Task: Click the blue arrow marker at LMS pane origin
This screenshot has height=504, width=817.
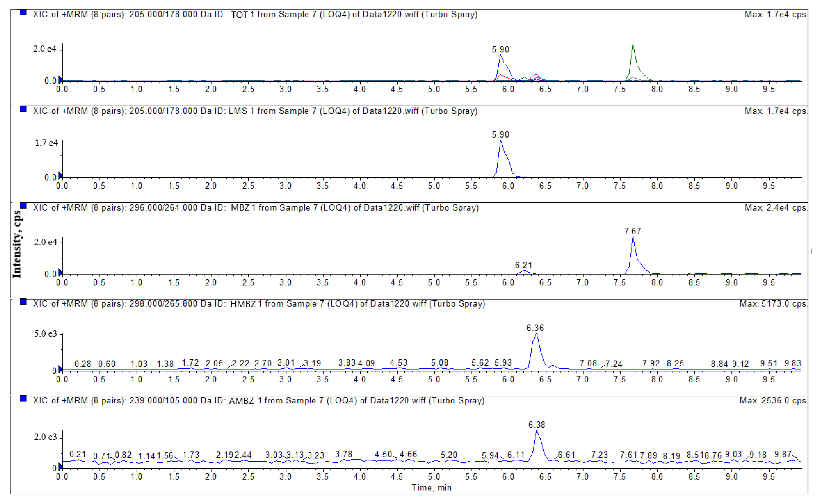Action: [x=60, y=176]
